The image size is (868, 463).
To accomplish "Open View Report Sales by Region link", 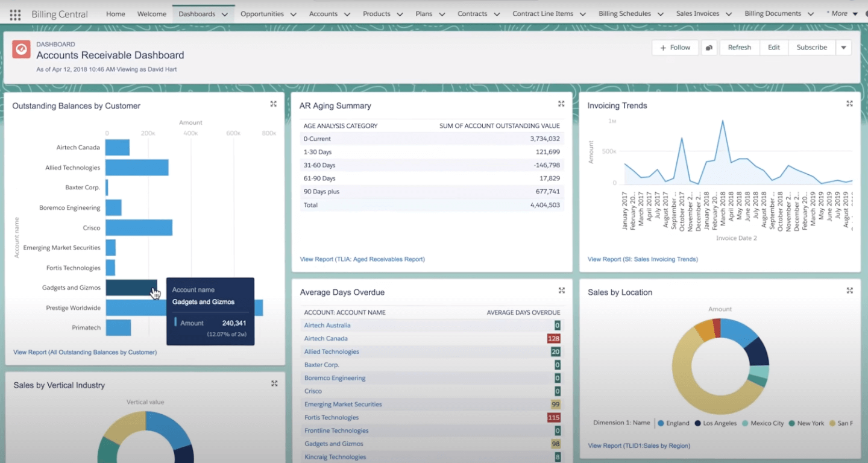I will pos(639,446).
